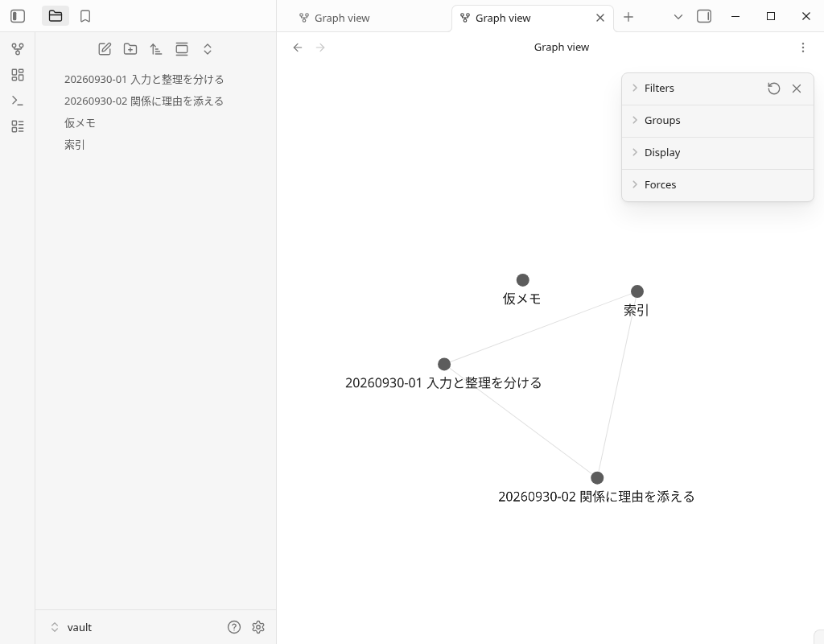Image resolution: width=824 pixels, height=644 pixels.
Task: Open the 索引 note in explorer
Action: [75, 145]
